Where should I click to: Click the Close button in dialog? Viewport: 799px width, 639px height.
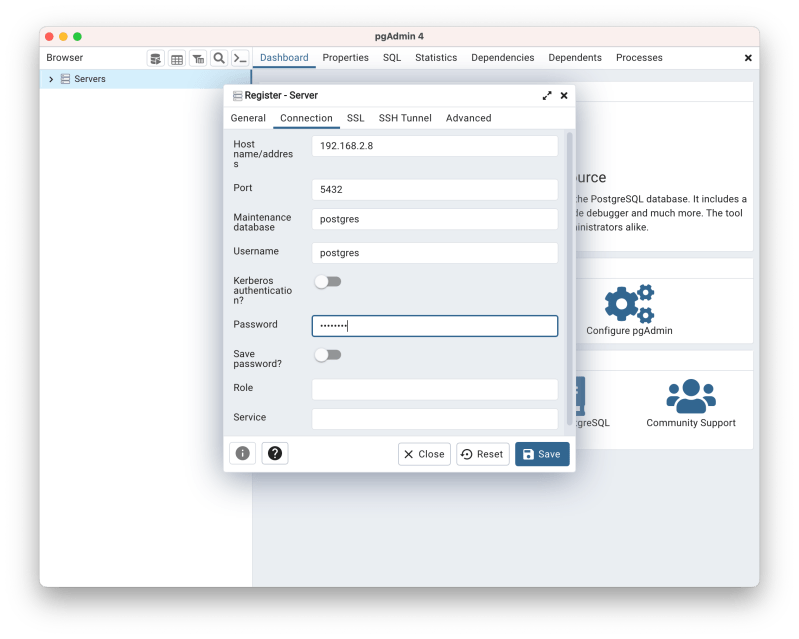click(x=424, y=454)
